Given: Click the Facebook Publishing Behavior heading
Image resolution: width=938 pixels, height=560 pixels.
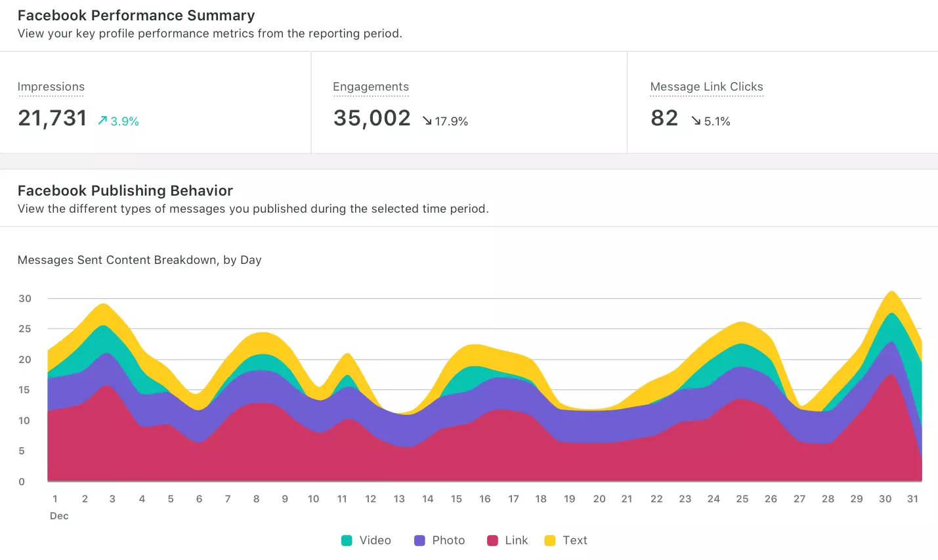Looking at the screenshot, I should click(125, 190).
